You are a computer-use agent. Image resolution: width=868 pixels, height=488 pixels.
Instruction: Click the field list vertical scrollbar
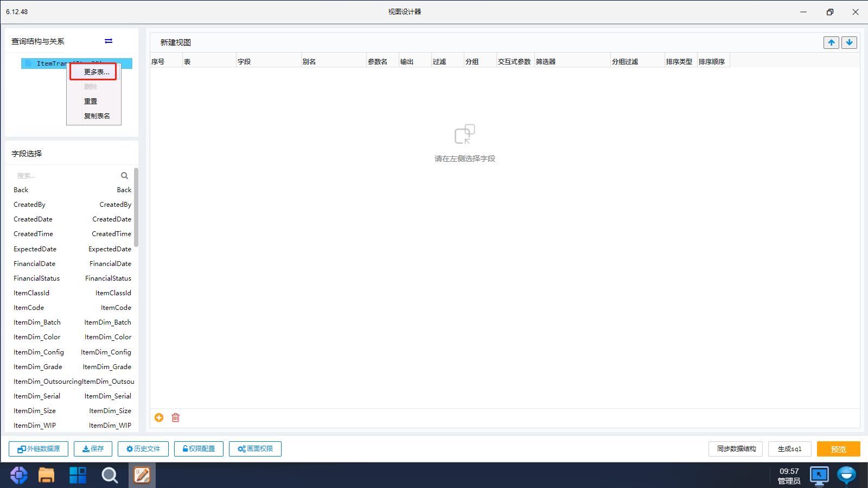point(136,207)
